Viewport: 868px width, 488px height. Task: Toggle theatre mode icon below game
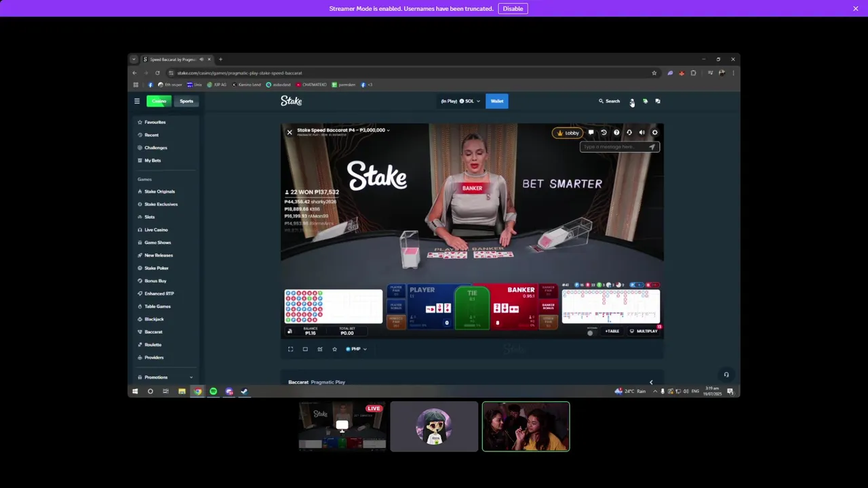click(x=305, y=349)
